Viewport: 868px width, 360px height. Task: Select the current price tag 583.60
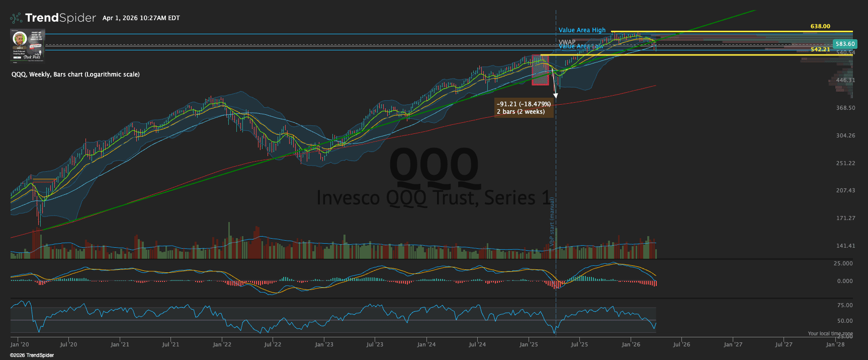click(x=845, y=44)
